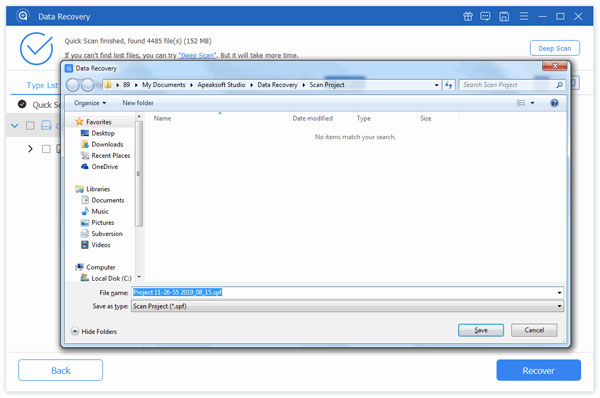Click the change view icon in dialog toolbar
Viewport: 600px width, 398px height.
[x=521, y=103]
